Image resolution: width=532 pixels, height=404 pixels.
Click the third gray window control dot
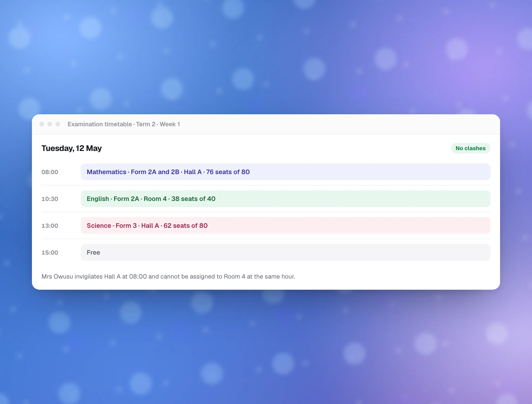tap(58, 124)
